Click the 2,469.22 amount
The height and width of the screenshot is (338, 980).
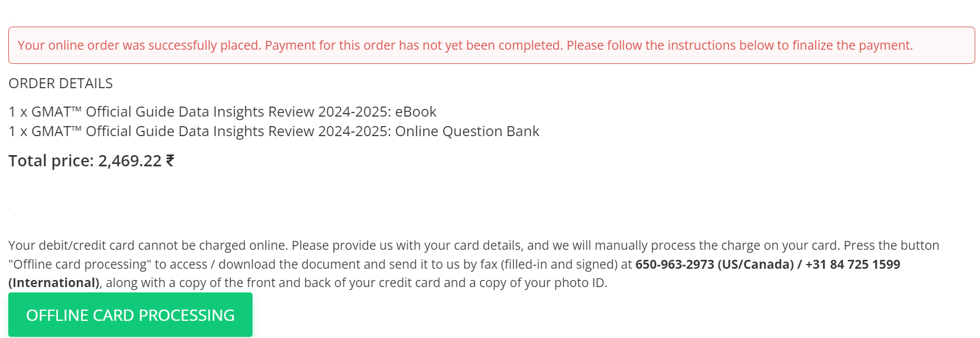coord(130,161)
